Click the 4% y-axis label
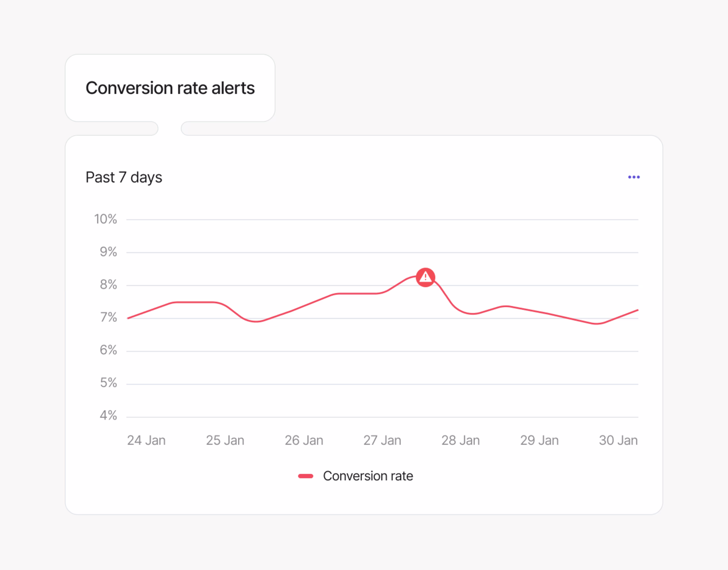 108,416
